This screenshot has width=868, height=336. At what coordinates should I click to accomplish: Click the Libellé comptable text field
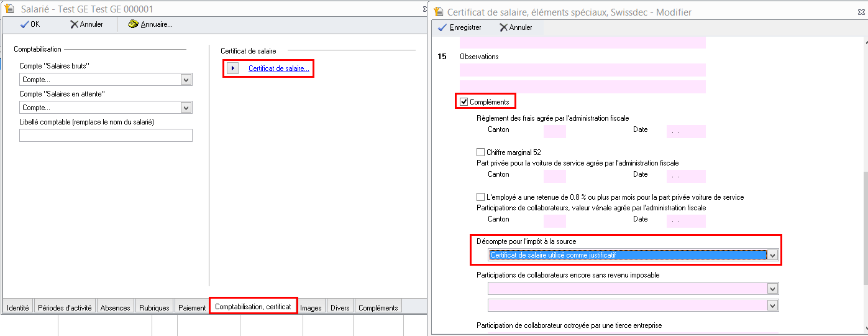tap(106, 136)
